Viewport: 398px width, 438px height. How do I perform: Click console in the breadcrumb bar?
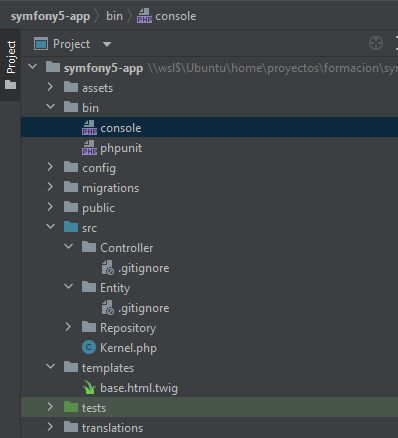(176, 16)
